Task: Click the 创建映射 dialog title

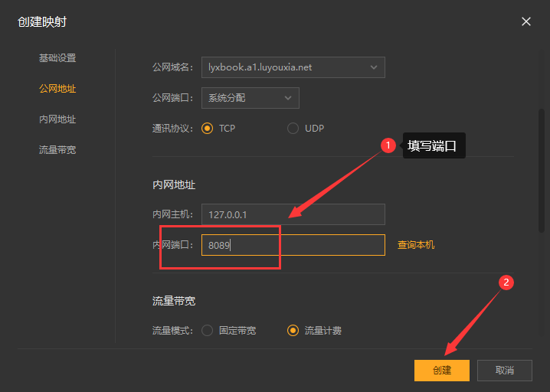Action: 42,21
